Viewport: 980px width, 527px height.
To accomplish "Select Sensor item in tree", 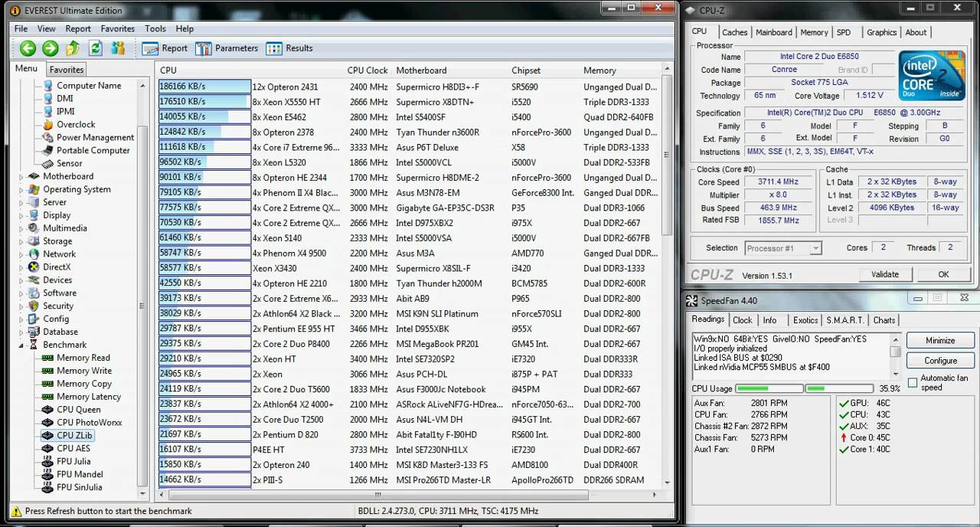I will click(x=69, y=164).
